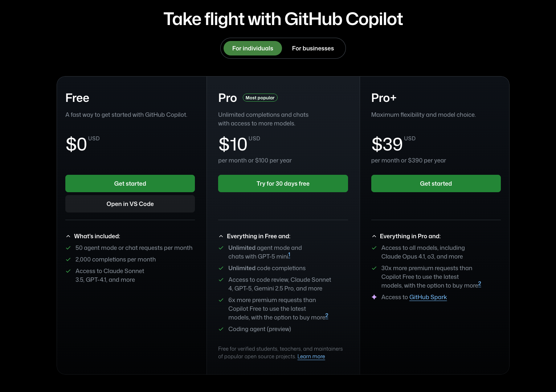Click footnote 2 in the Pro plan
The width and height of the screenshot is (556, 392).
pyautogui.click(x=327, y=315)
